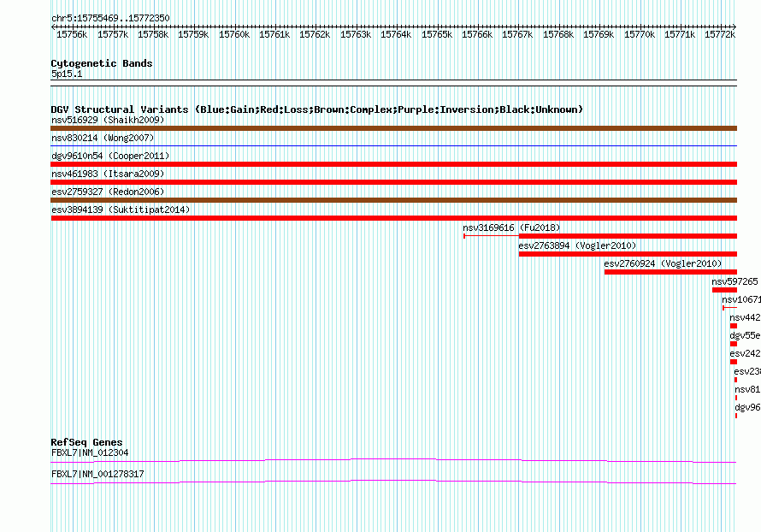Open the esv3894139 (Suktitipat2014) label
This screenshot has height=532, width=761.
click(x=121, y=210)
